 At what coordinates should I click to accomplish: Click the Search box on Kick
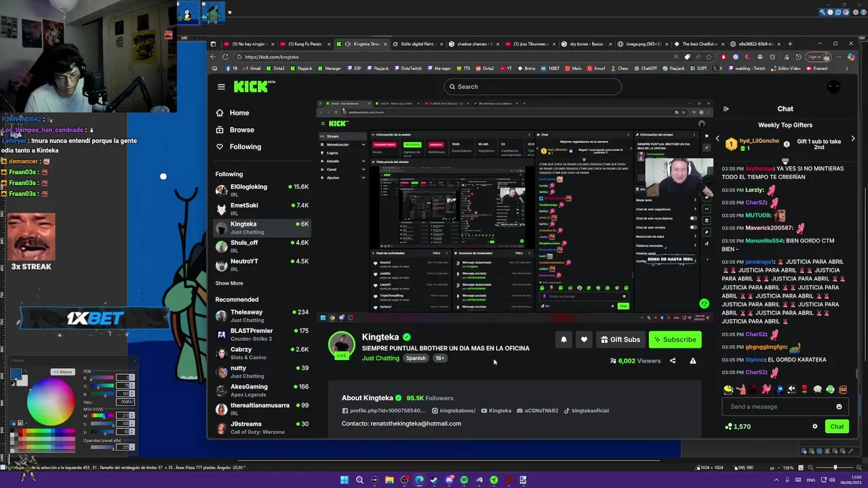coord(532,87)
